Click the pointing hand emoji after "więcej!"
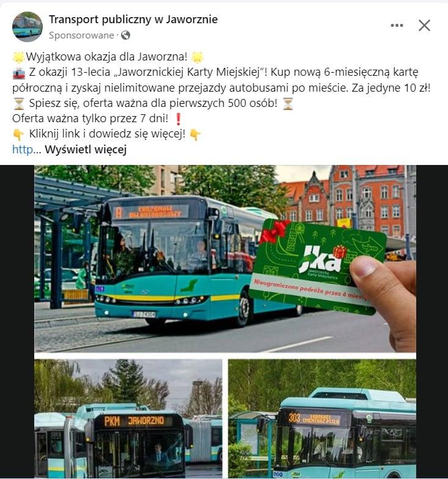Image resolution: width=448 pixels, height=479 pixels. click(195, 134)
